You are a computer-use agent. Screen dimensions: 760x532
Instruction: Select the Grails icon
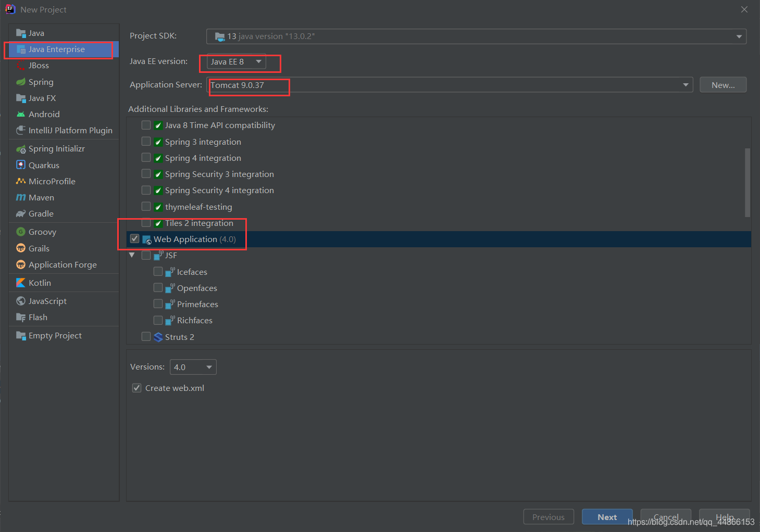(x=21, y=248)
